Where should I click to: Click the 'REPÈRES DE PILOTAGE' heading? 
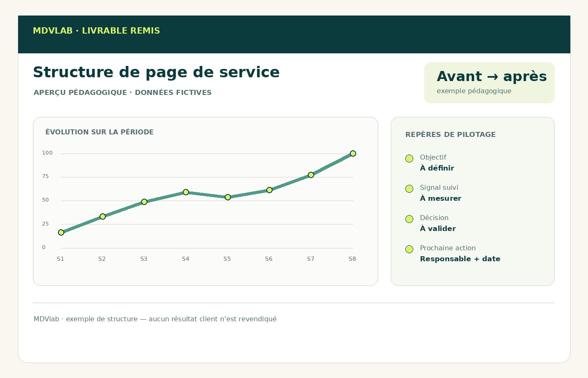[x=450, y=134]
